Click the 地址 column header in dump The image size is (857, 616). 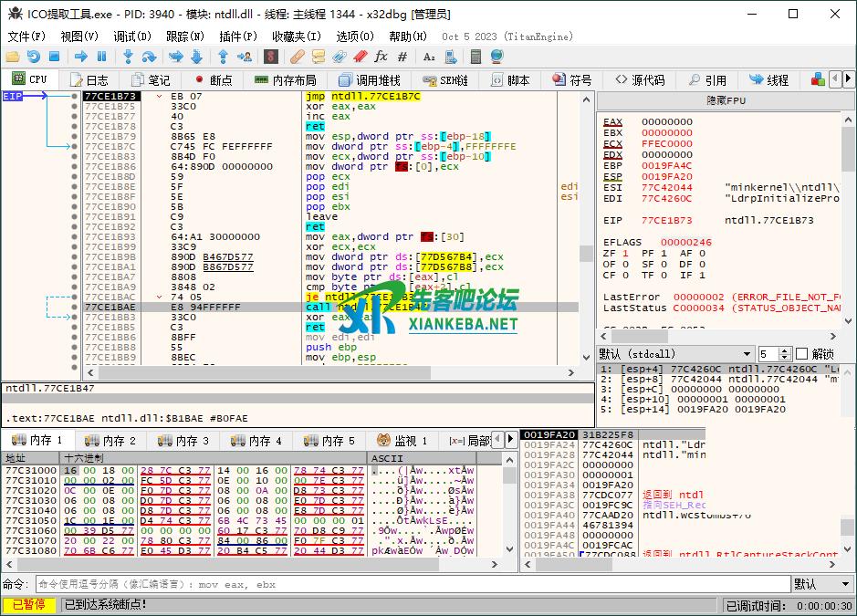click(x=31, y=457)
